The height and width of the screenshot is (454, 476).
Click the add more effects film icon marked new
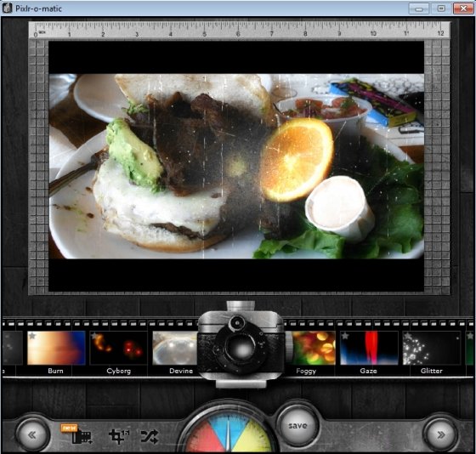coord(77,434)
